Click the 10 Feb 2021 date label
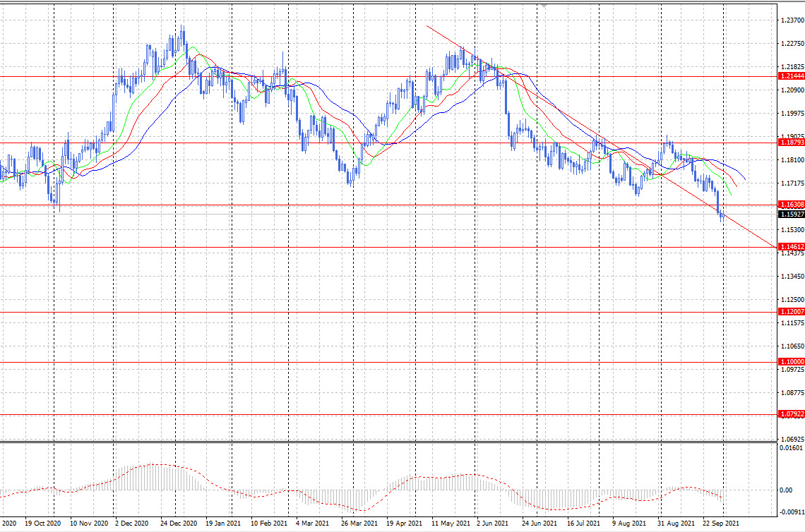Screen dimensions: 805x532 (269, 524)
